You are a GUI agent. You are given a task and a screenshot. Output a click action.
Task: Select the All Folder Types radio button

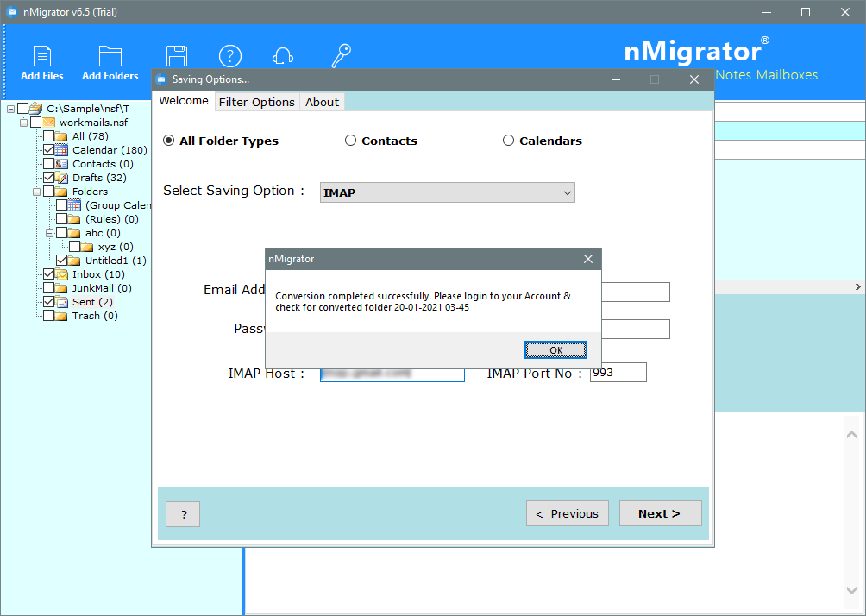[x=168, y=141]
